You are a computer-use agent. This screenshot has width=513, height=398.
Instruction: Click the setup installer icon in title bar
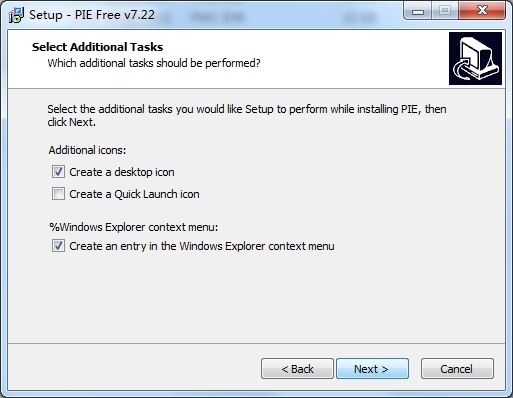(16, 15)
